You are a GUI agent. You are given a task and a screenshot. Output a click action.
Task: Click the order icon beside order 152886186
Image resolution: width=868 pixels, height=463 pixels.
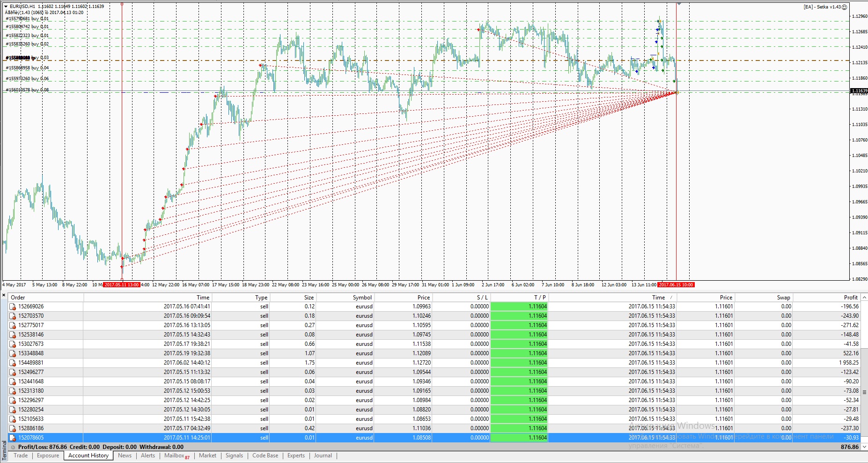(x=13, y=428)
